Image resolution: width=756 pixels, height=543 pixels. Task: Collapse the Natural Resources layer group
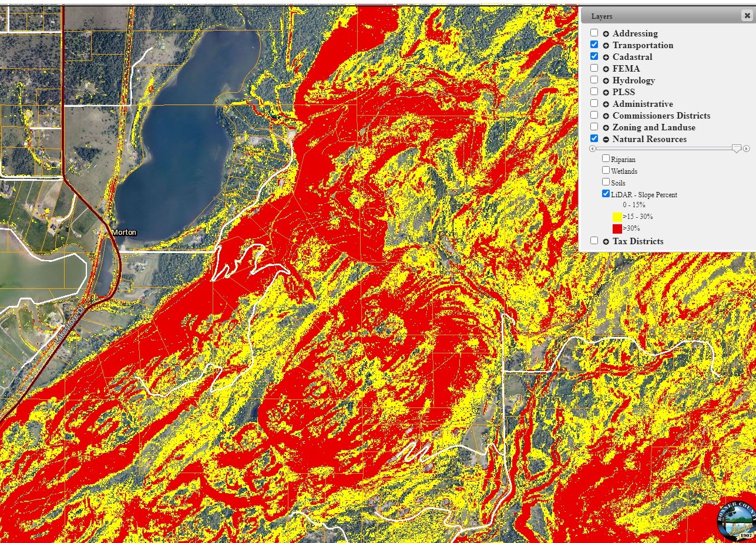click(x=606, y=140)
